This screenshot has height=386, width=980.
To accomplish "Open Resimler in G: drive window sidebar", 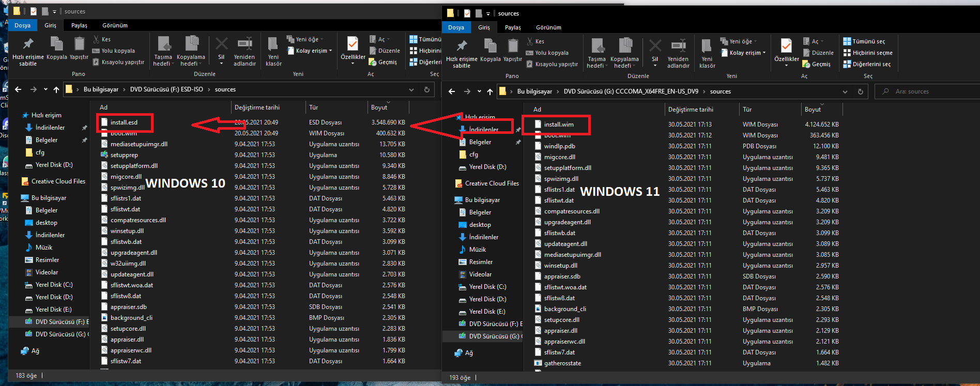I will click(x=475, y=262).
